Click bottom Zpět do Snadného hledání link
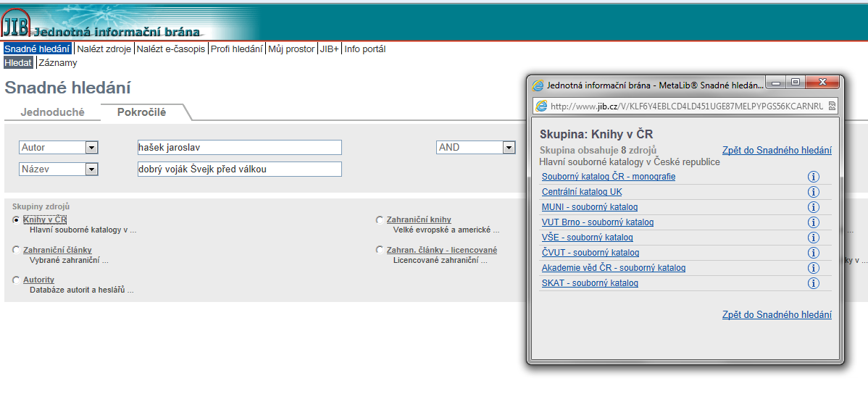This screenshot has width=868, height=394. pyautogui.click(x=777, y=315)
